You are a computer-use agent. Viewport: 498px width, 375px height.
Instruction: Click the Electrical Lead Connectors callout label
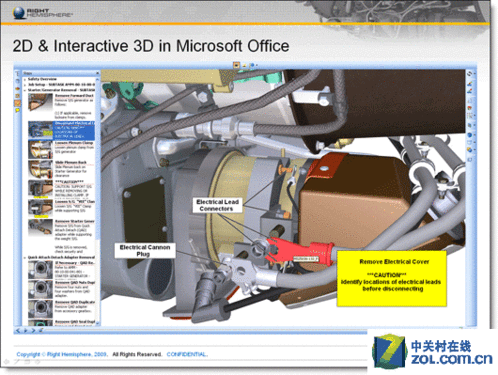[x=217, y=205]
